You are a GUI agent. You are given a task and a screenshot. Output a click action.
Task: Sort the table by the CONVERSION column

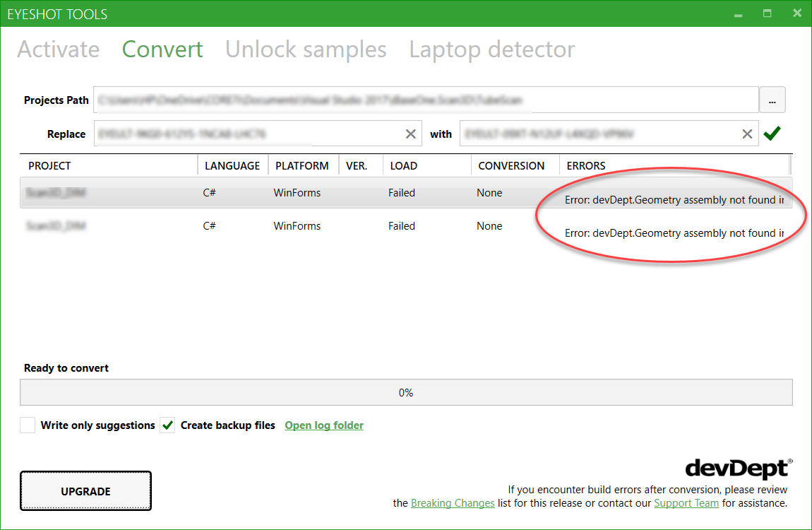tap(511, 165)
